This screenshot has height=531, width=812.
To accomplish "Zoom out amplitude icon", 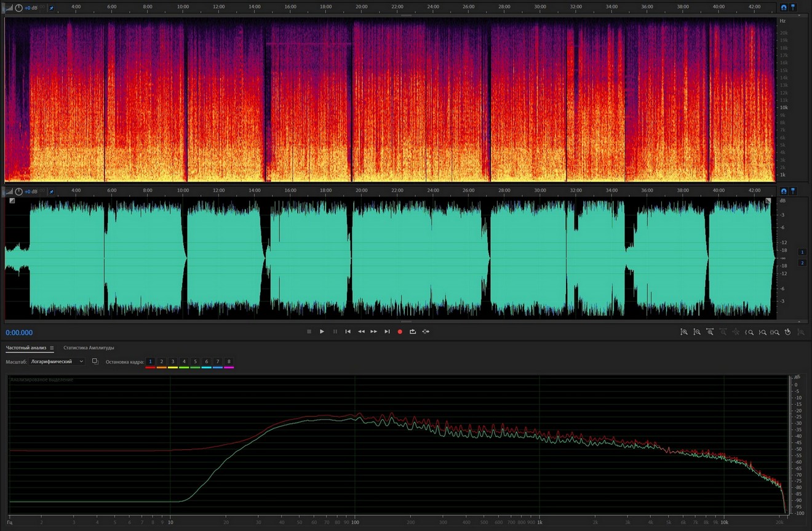I will click(x=697, y=332).
